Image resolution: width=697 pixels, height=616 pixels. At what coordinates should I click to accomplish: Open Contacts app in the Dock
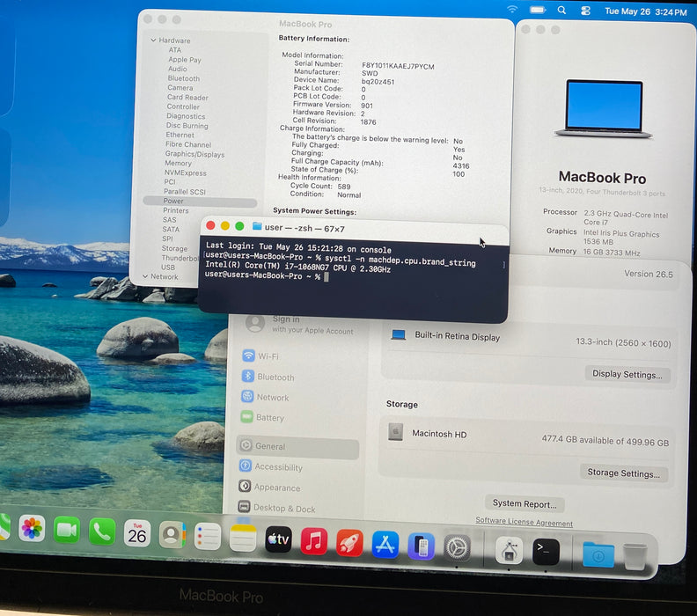click(x=172, y=535)
